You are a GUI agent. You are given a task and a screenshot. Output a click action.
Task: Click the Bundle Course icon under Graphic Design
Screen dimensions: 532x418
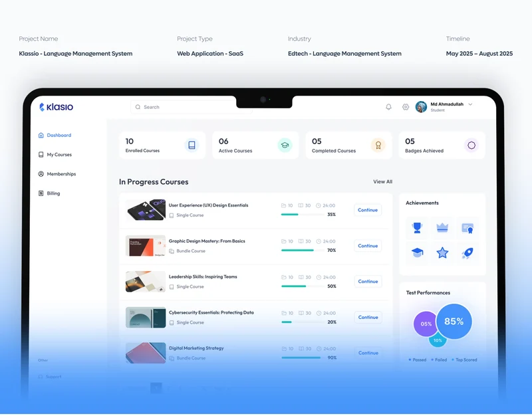coord(172,251)
